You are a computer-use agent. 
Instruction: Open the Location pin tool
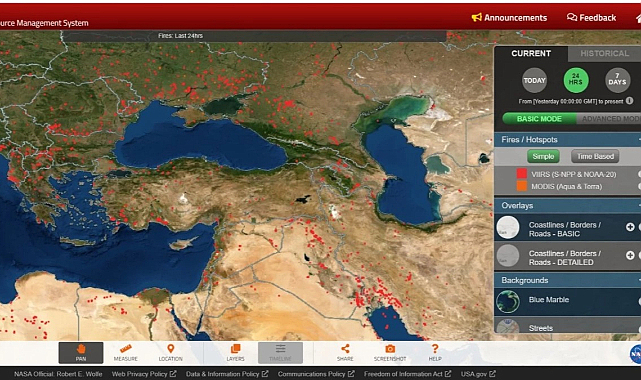[170, 353]
